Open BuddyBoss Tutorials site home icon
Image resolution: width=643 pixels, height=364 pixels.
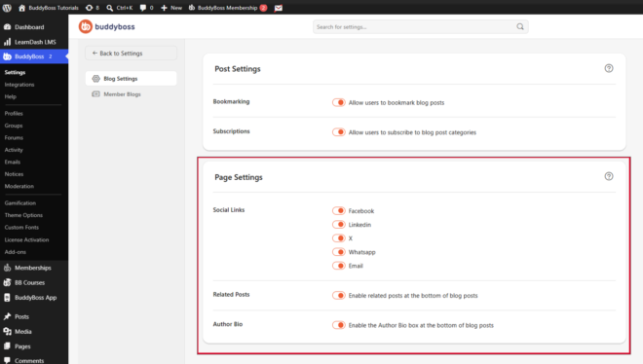(x=22, y=8)
